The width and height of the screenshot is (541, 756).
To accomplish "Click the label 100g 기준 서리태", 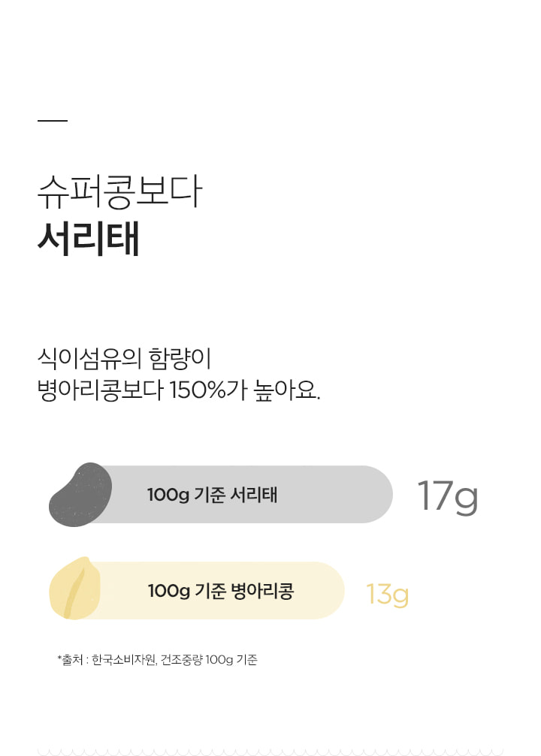I will pos(213,495).
